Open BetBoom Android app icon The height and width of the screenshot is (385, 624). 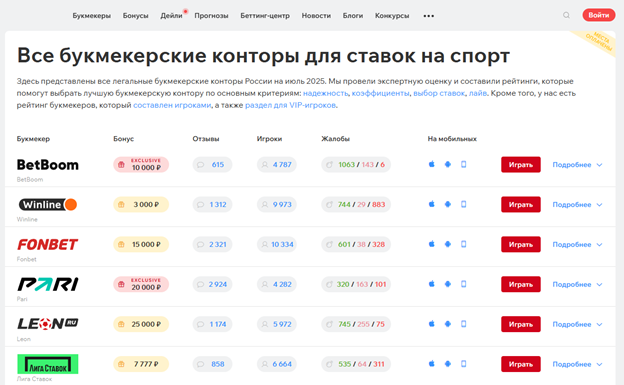[448, 164]
